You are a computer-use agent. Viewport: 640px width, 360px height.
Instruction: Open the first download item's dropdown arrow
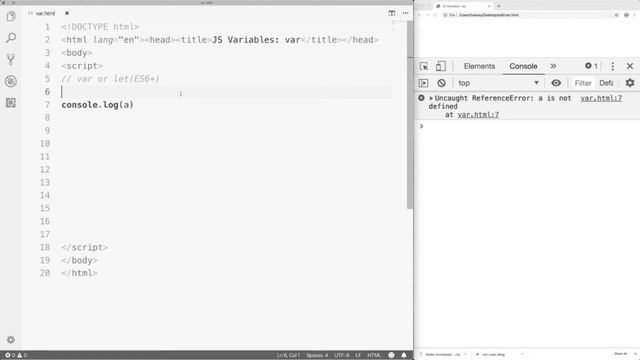coord(465,354)
